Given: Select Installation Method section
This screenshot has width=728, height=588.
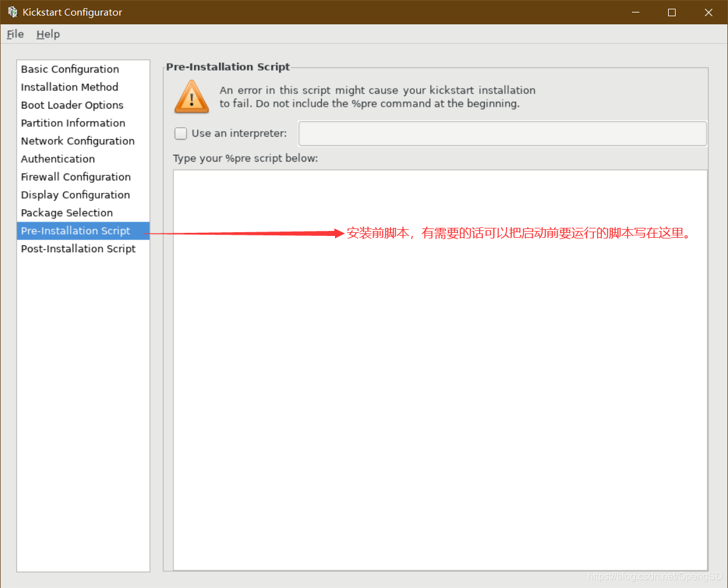Looking at the screenshot, I should (x=83, y=87).
